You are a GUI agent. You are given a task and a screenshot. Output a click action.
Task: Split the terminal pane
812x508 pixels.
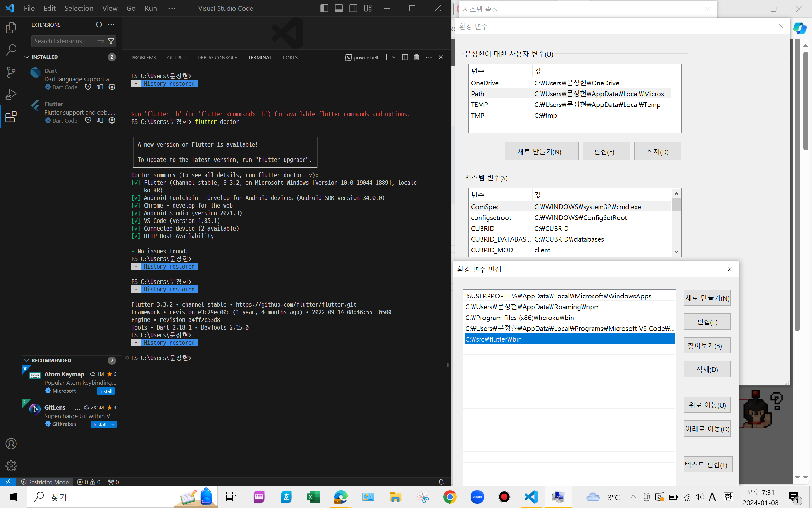(405, 57)
